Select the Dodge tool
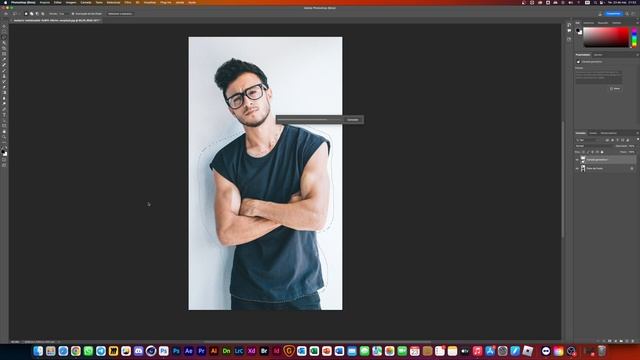 coord(4,104)
